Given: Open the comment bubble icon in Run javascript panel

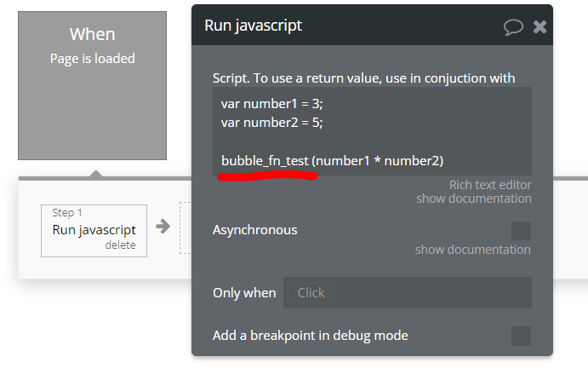Looking at the screenshot, I should [x=513, y=27].
